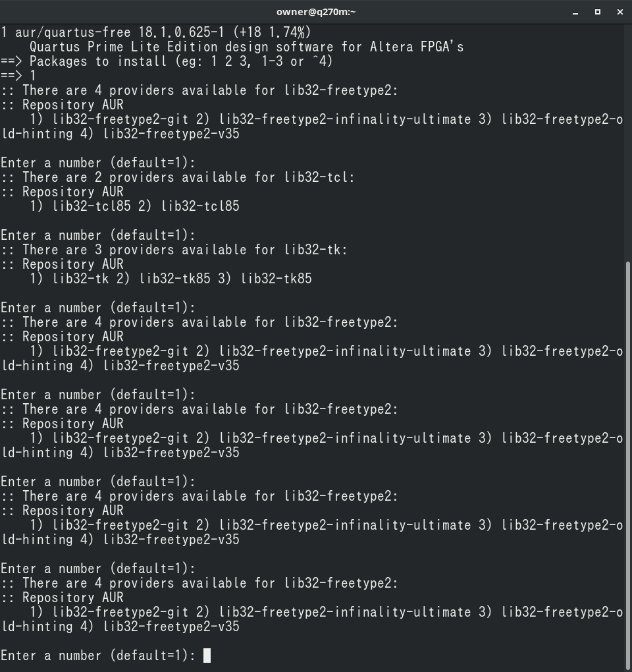The image size is (632, 672).
Task: Click the Quartus Prime Lite Edition description line
Action: 247,47
